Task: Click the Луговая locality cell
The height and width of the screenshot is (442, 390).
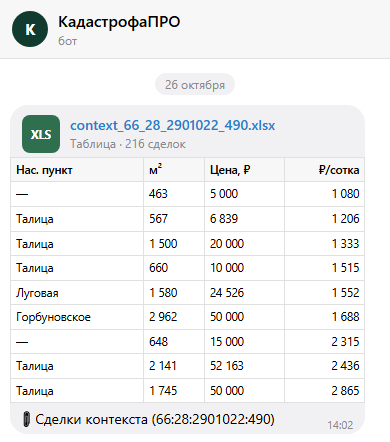Action: click(x=77, y=293)
